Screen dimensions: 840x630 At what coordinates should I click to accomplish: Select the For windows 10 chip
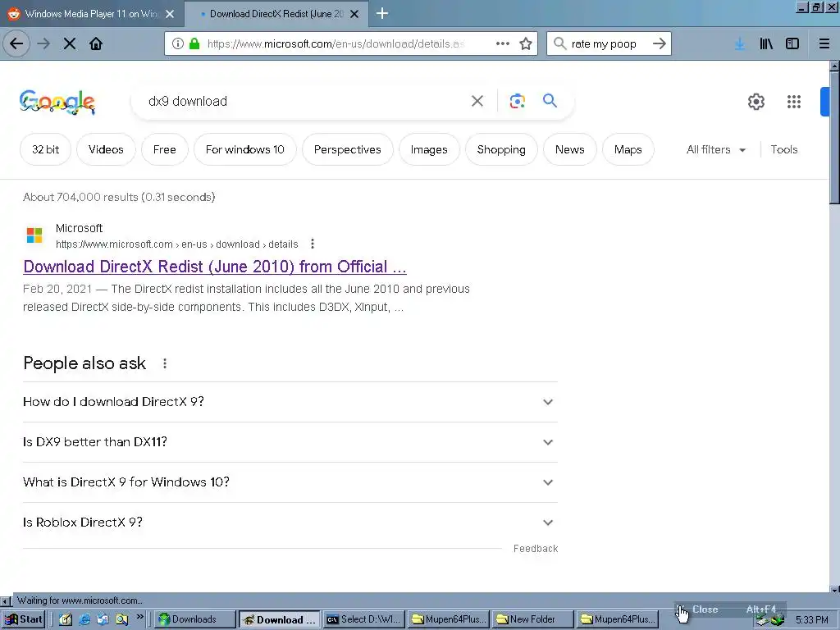244,149
